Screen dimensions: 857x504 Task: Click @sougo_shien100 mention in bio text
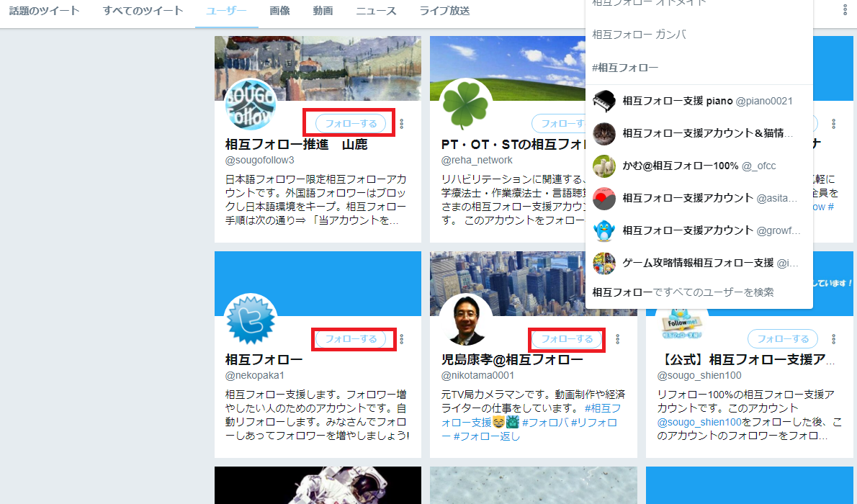(x=699, y=423)
